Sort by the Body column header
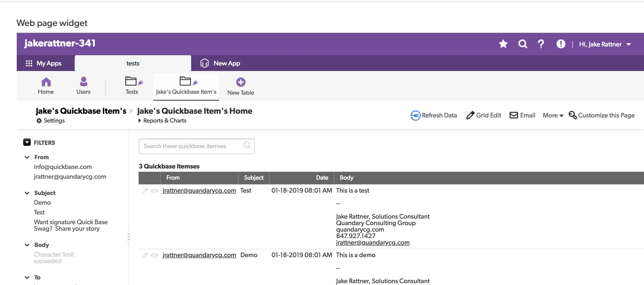The height and width of the screenshot is (285, 644). [x=346, y=178]
